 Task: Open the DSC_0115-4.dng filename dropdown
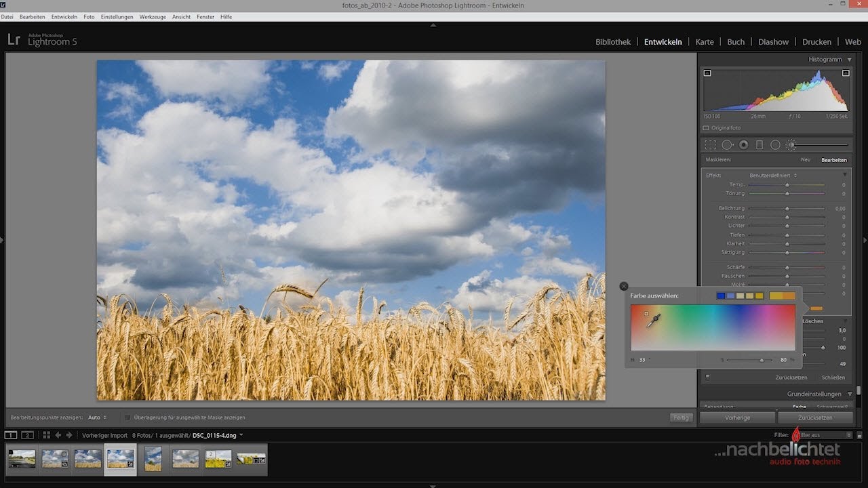pos(218,435)
